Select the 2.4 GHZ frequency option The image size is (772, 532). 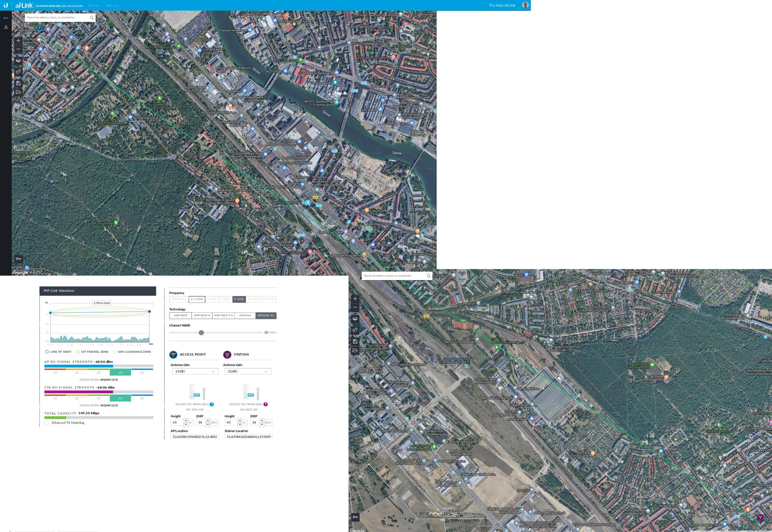click(x=197, y=299)
